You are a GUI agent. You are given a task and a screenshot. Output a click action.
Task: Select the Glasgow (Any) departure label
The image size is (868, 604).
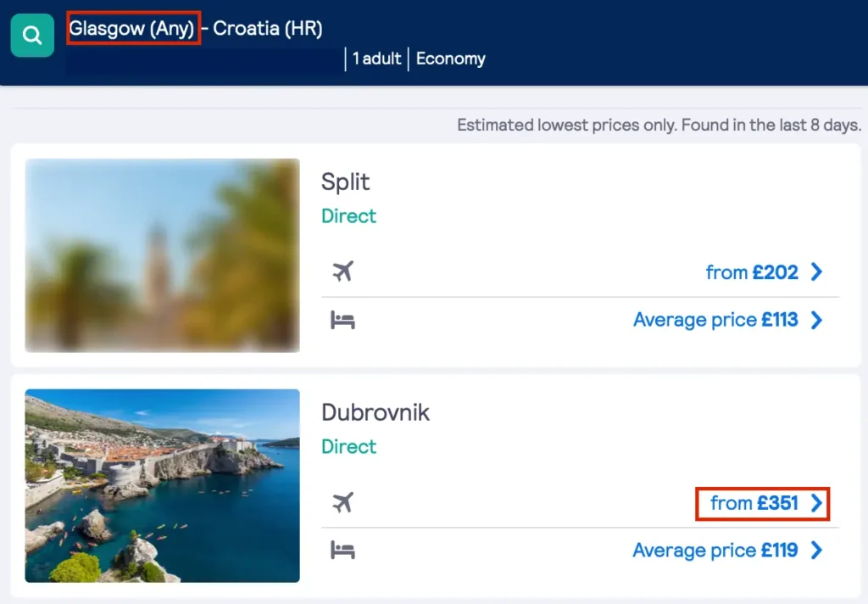point(131,28)
